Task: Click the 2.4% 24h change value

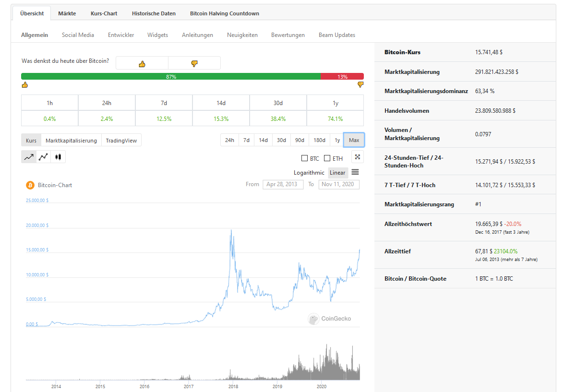Action: (107, 119)
